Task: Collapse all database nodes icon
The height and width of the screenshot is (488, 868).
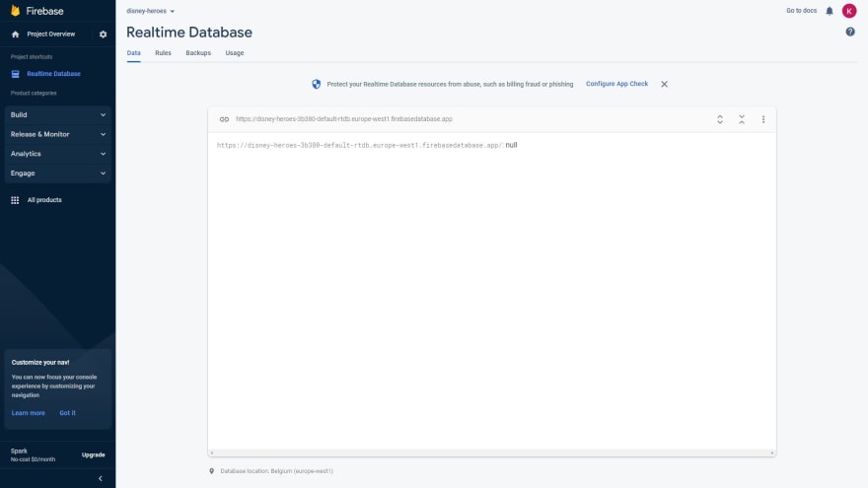Action: (x=742, y=119)
